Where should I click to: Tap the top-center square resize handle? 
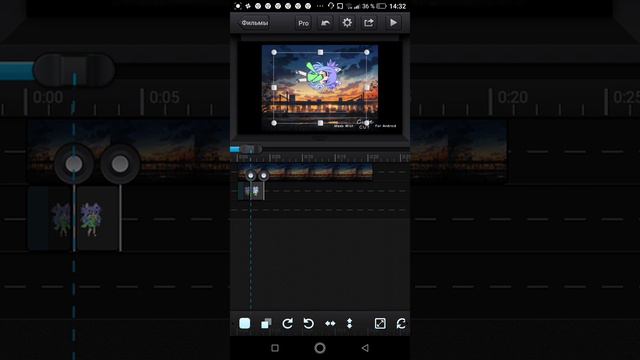tap(320, 52)
